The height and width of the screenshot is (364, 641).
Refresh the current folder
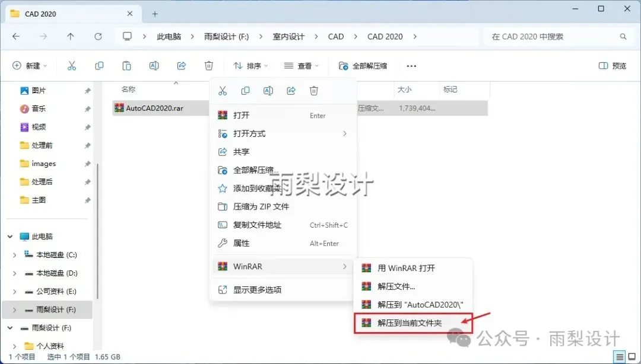coord(98,36)
